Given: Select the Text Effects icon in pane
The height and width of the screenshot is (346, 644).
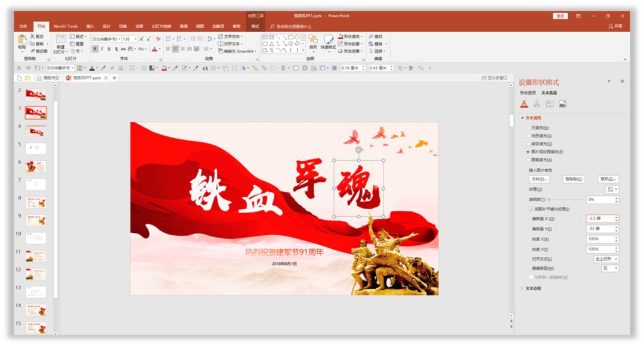Looking at the screenshot, I should coord(537,104).
